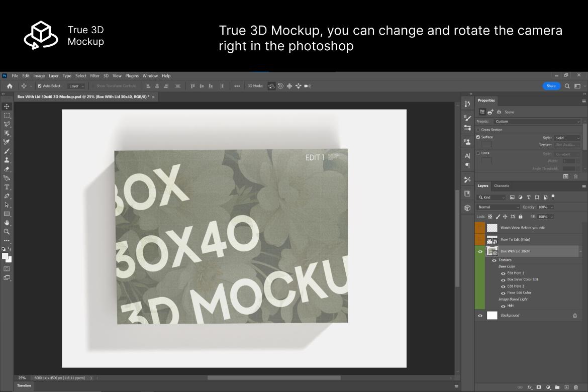This screenshot has width=588, height=392.
Task: Open the Quick Mask mode icon
Action: [x=7, y=269]
